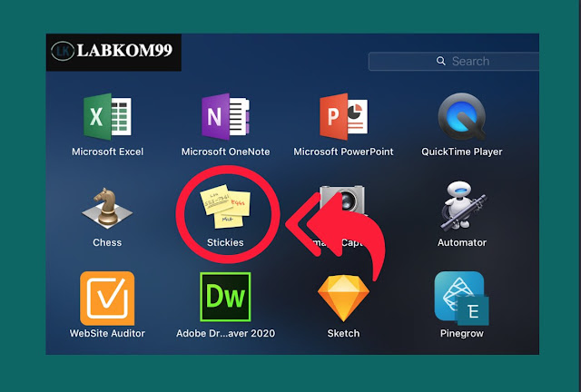Click the "QuickTime Player" label

[462, 152]
